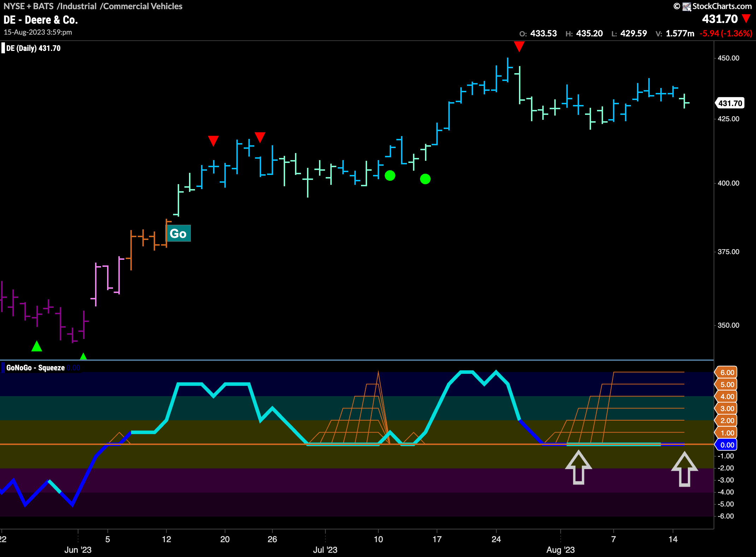This screenshot has height=557, width=756.
Task: Click the red triangle marker above June 20 bars
Action: (213, 141)
